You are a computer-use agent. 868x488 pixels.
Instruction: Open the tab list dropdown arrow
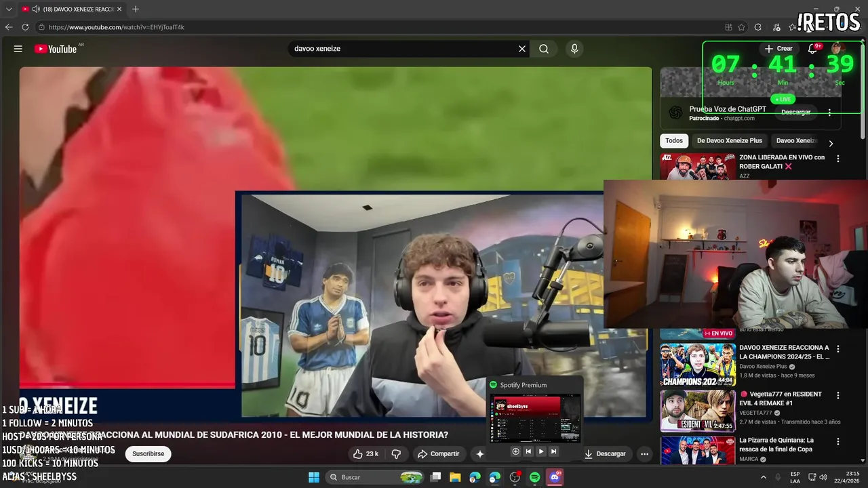[x=9, y=9]
